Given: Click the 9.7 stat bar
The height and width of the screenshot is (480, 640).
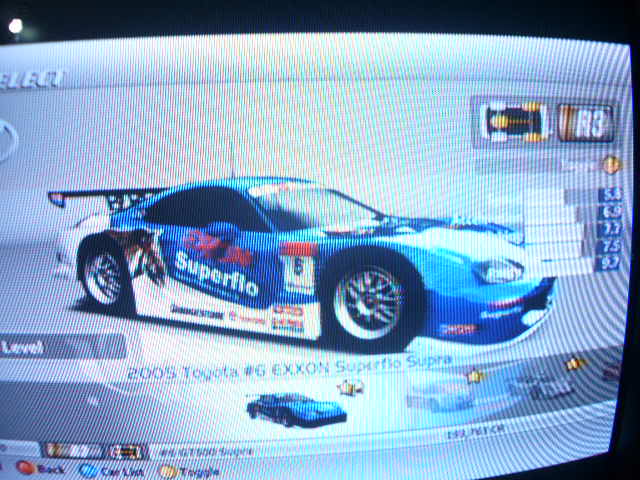Looking at the screenshot, I should [x=609, y=263].
